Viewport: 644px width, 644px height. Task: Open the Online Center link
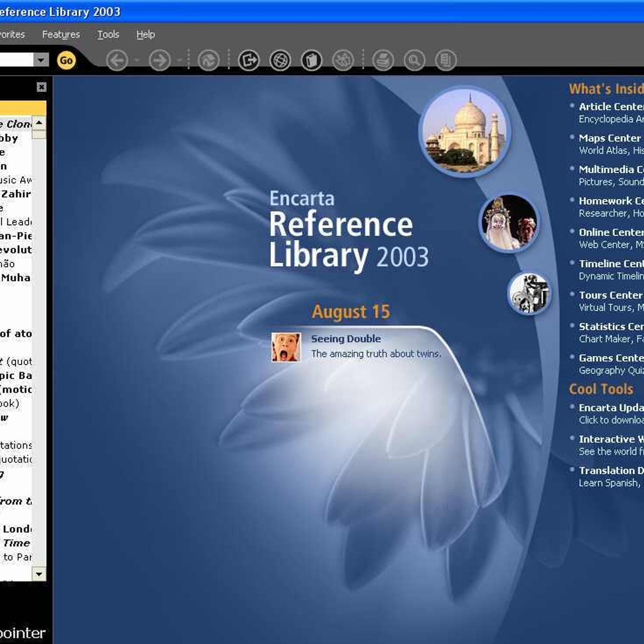611,232
